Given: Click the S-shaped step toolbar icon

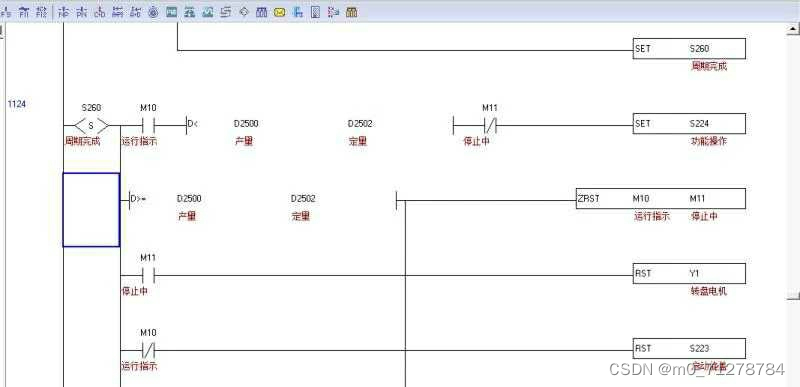Looking at the screenshot, I should (x=226, y=12).
